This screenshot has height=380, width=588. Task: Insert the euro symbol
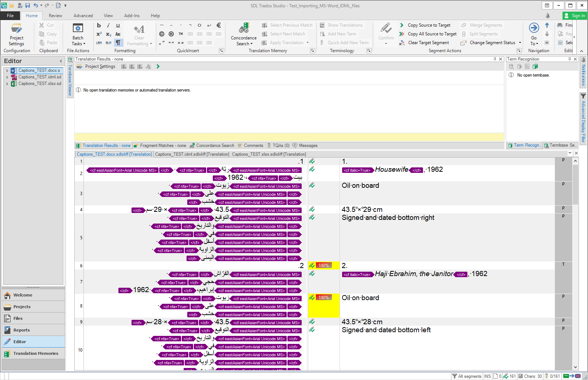click(219, 25)
